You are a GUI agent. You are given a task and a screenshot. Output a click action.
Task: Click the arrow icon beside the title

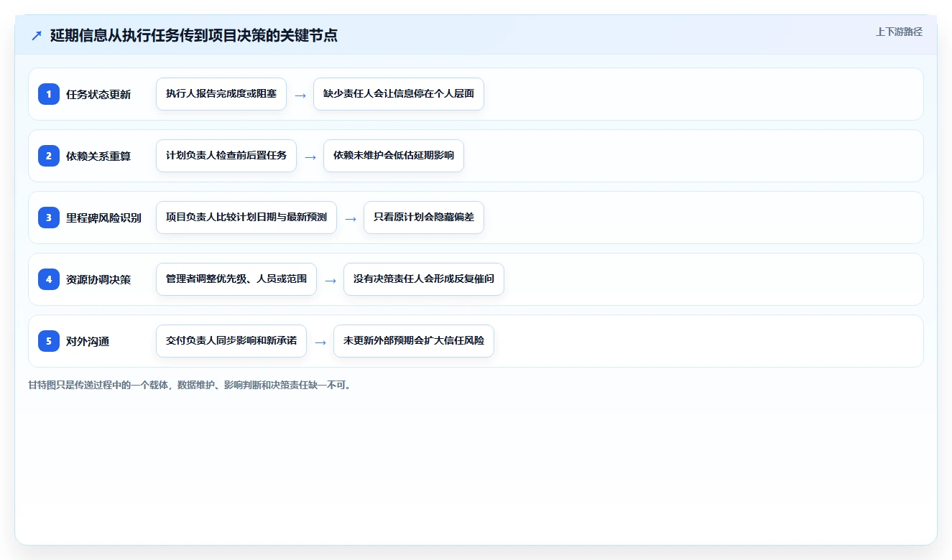(x=37, y=35)
